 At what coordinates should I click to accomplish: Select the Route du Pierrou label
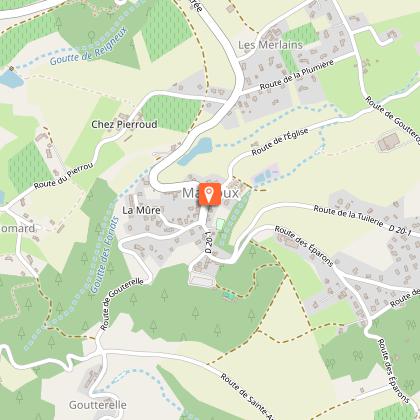click(x=64, y=176)
